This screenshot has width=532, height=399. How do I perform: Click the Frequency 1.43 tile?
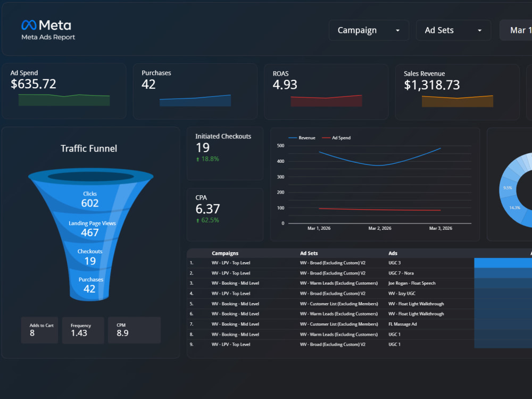coord(83,330)
